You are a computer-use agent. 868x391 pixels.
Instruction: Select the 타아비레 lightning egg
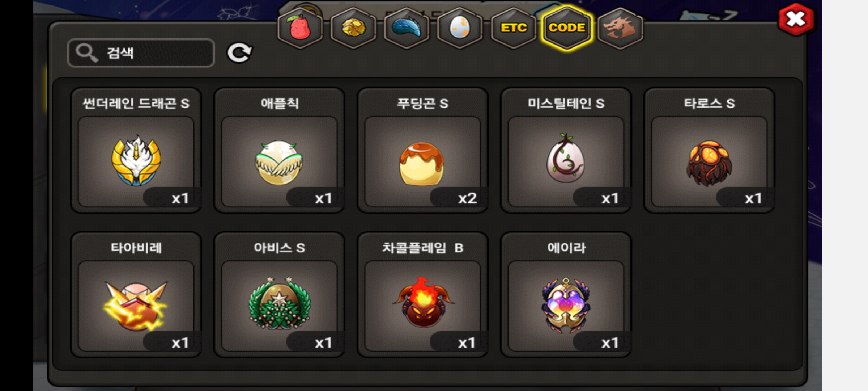click(136, 295)
